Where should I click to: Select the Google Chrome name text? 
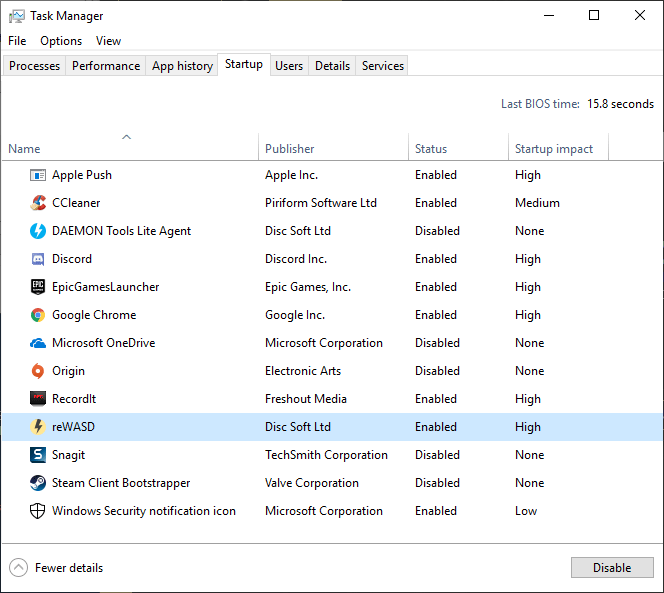click(94, 315)
